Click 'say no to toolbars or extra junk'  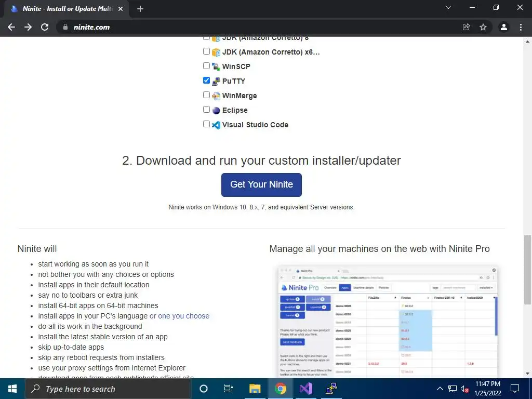(88, 295)
